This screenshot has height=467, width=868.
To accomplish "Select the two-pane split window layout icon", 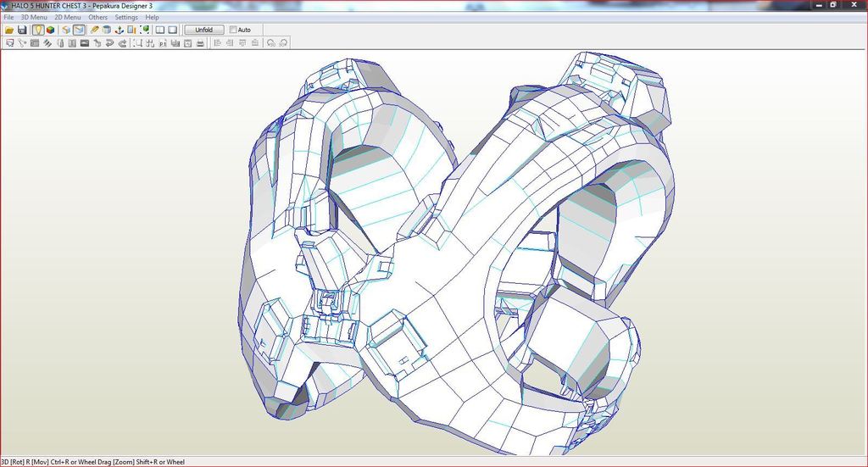I will click(160, 30).
